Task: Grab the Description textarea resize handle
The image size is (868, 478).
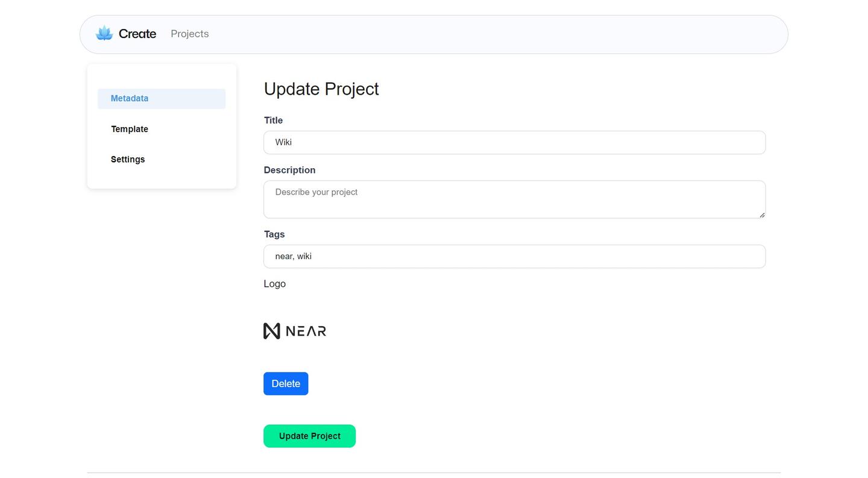Action: (762, 215)
